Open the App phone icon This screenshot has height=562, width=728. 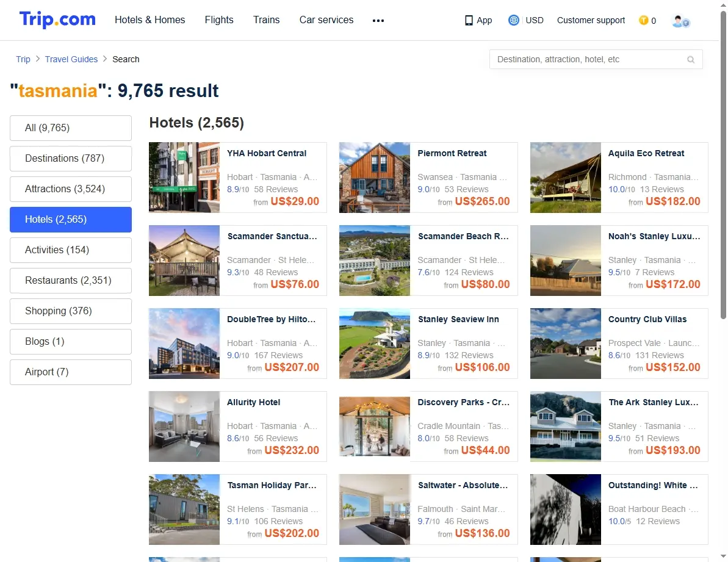click(x=469, y=20)
